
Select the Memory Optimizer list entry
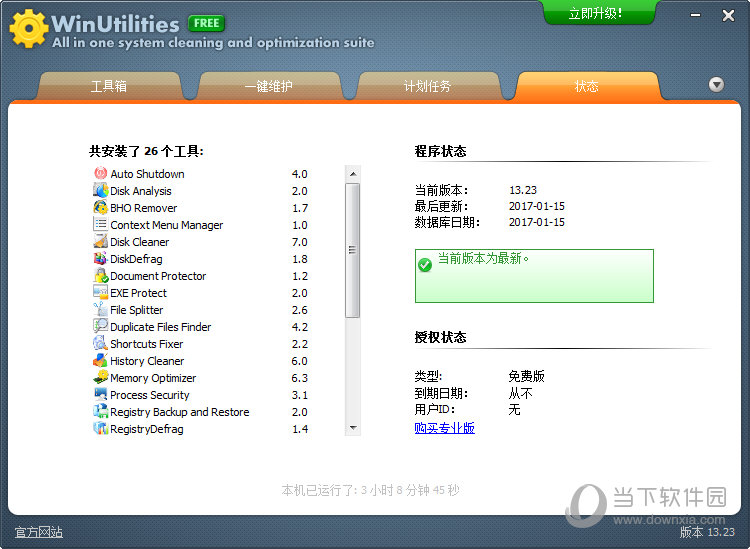pyautogui.click(x=201, y=378)
